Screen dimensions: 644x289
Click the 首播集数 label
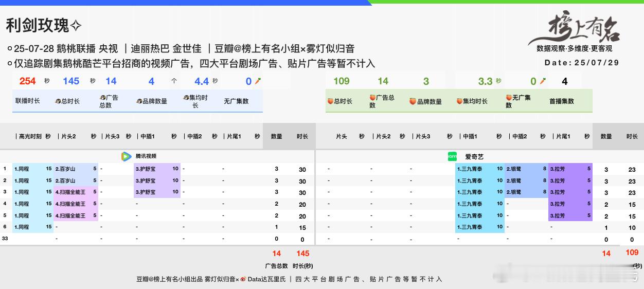562,101
